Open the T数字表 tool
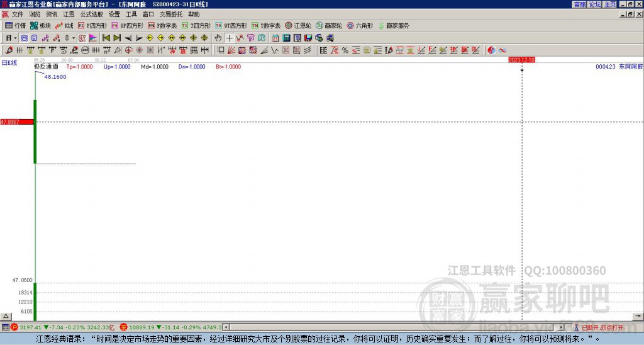The image size is (644, 345). pyautogui.click(x=266, y=25)
